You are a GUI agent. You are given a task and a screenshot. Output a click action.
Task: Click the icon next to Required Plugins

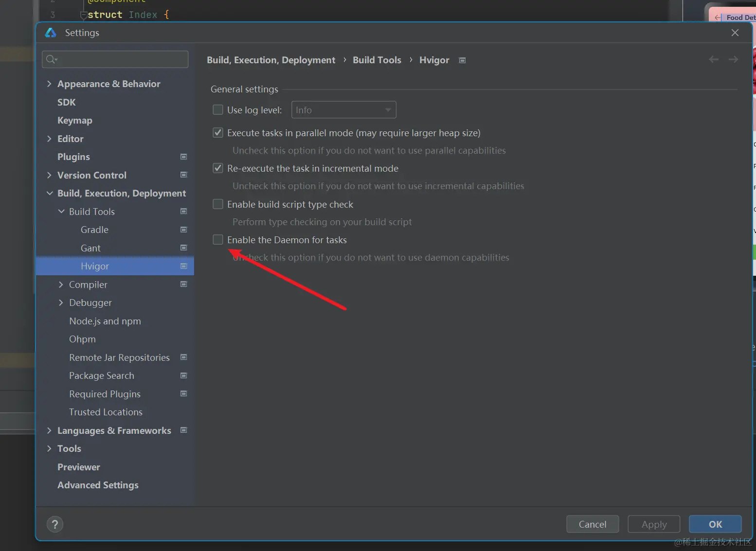(184, 393)
